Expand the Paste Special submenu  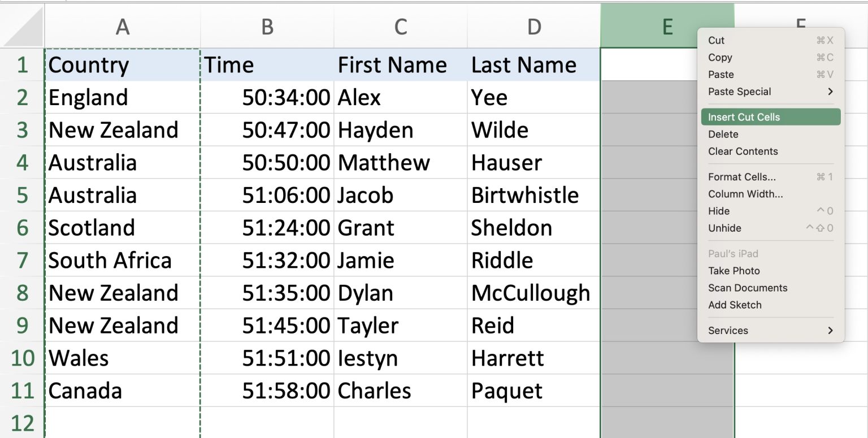click(739, 92)
